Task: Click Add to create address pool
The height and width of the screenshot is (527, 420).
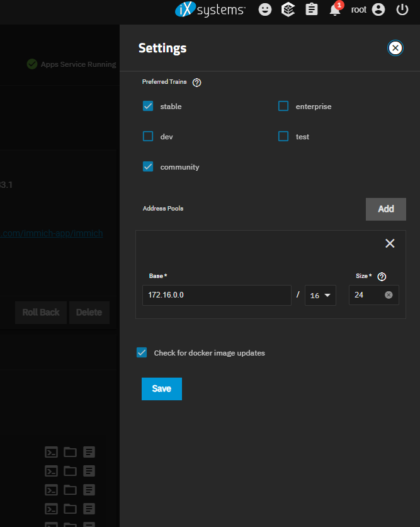Action: [385, 209]
